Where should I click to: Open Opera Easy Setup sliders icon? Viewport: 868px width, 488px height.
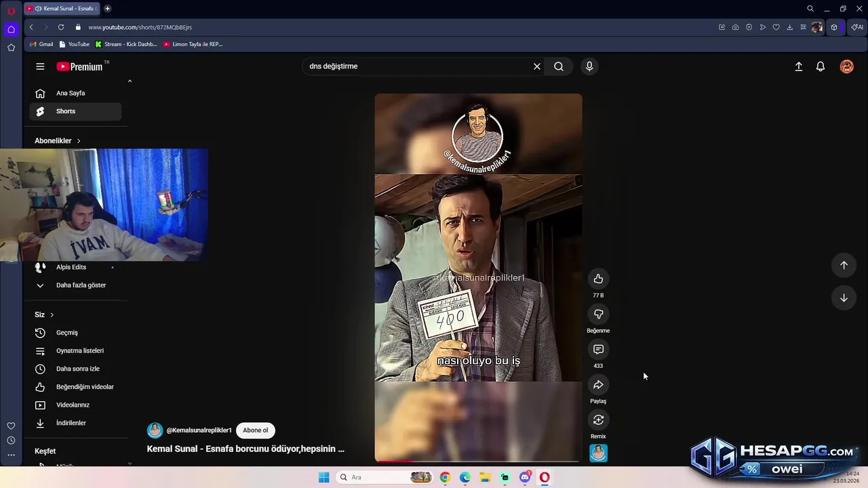[803, 27]
